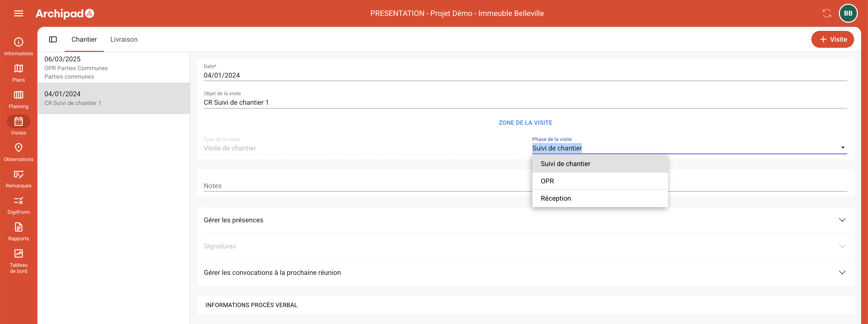Open Observations from the sidebar

pos(19,152)
